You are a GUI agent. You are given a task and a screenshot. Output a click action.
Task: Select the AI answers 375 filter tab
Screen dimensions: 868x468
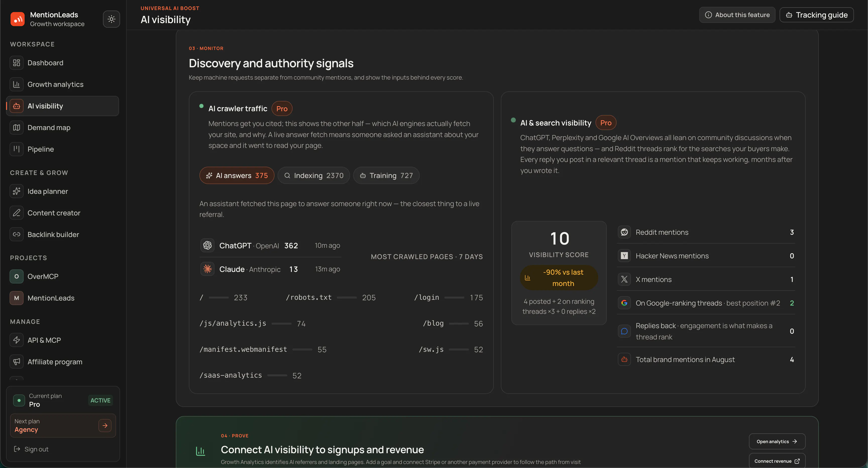pyautogui.click(x=237, y=176)
